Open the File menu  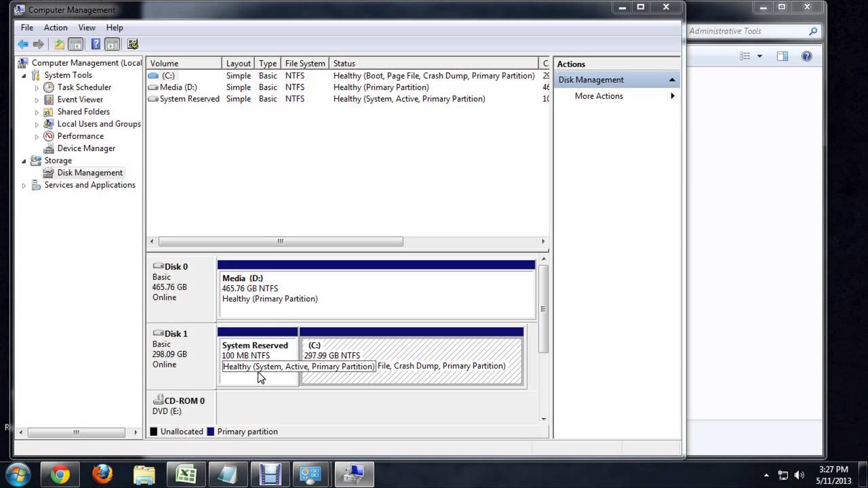[27, 28]
